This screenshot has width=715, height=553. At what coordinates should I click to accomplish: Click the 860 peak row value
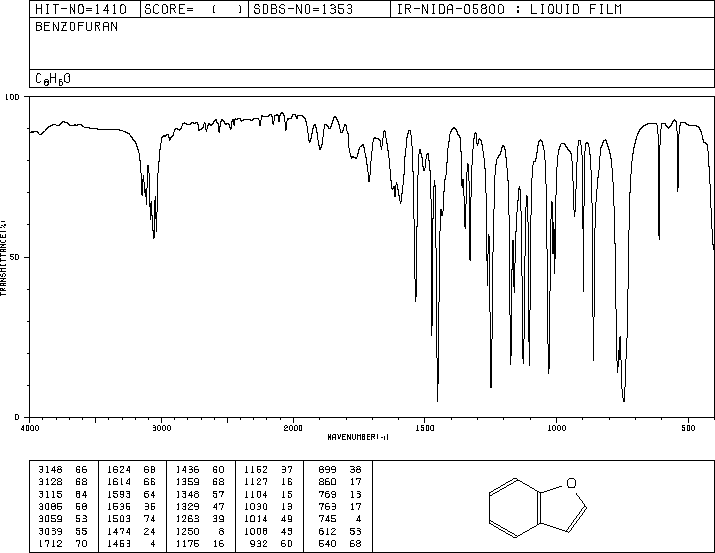tap(327, 481)
